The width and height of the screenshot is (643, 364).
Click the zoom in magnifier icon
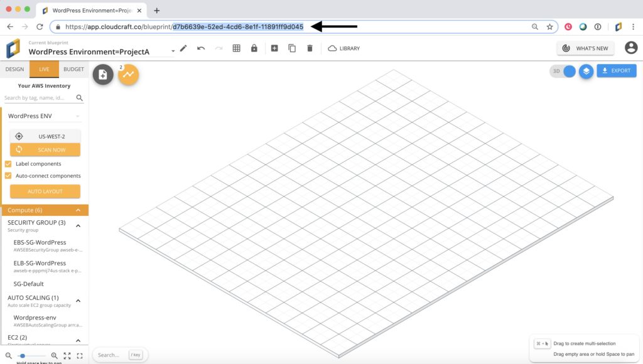coord(54,356)
